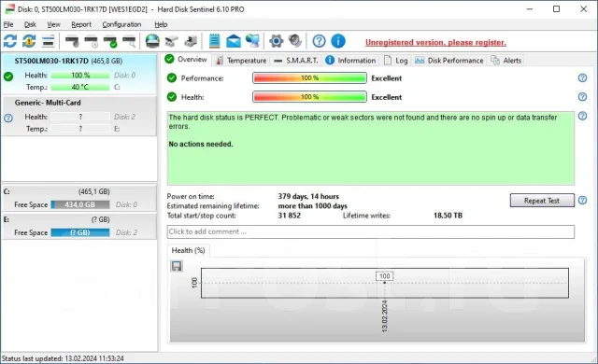The width and height of the screenshot is (598, 364).
Task: Click help icon next to Performance bar
Action: pos(582,78)
